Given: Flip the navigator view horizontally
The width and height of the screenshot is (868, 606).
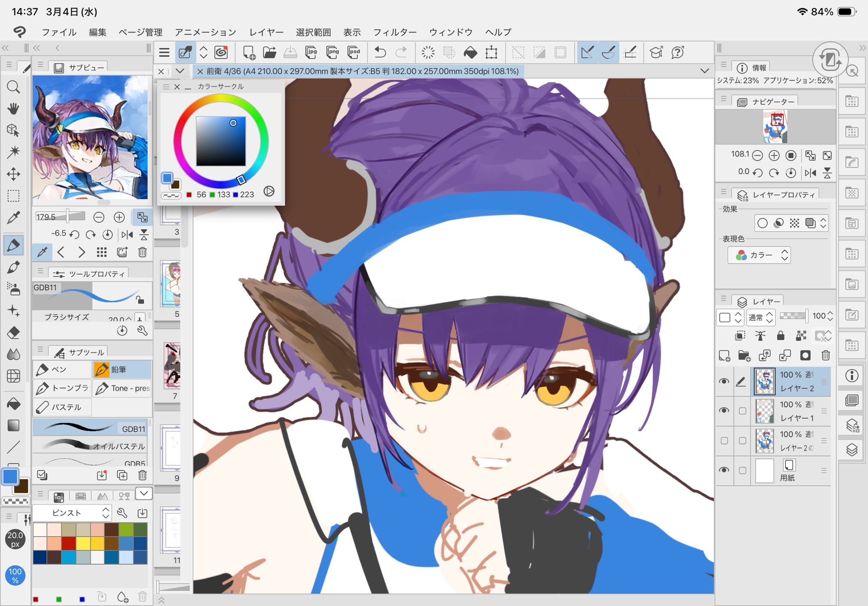Looking at the screenshot, I should tap(810, 173).
